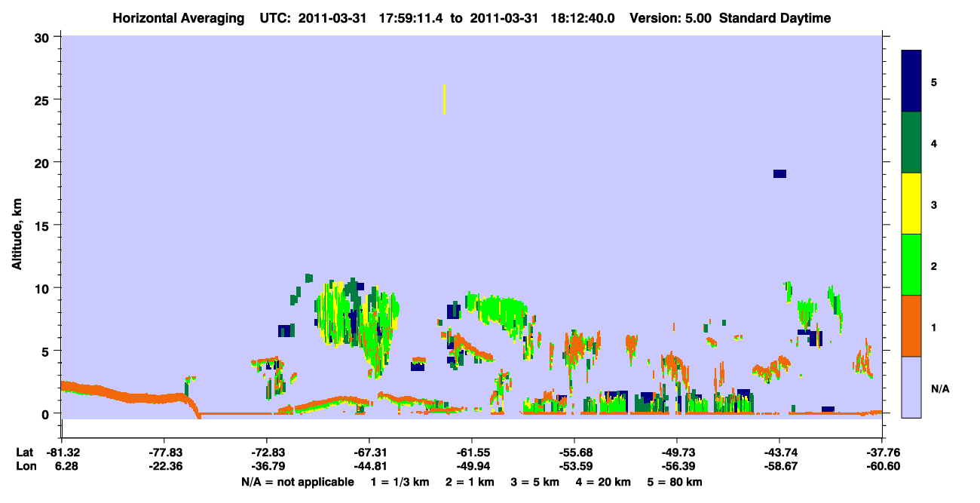Click the start time '17:59:11.4' in title

pos(412,18)
